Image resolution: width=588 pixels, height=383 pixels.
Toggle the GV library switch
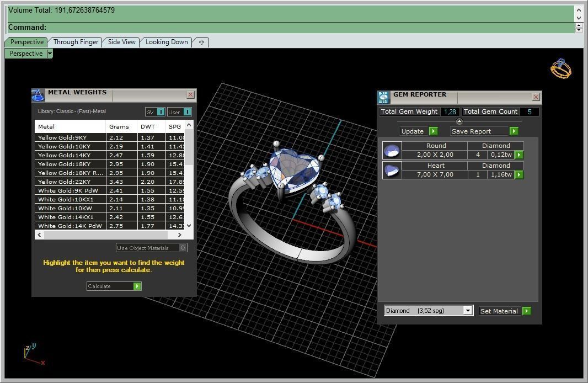click(x=155, y=112)
